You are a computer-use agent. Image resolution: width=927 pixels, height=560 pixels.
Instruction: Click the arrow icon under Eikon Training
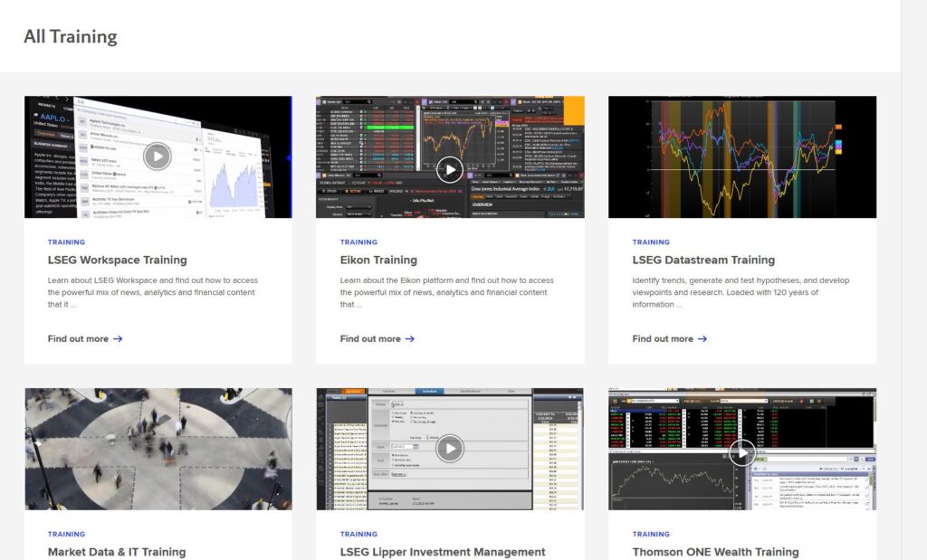click(410, 339)
